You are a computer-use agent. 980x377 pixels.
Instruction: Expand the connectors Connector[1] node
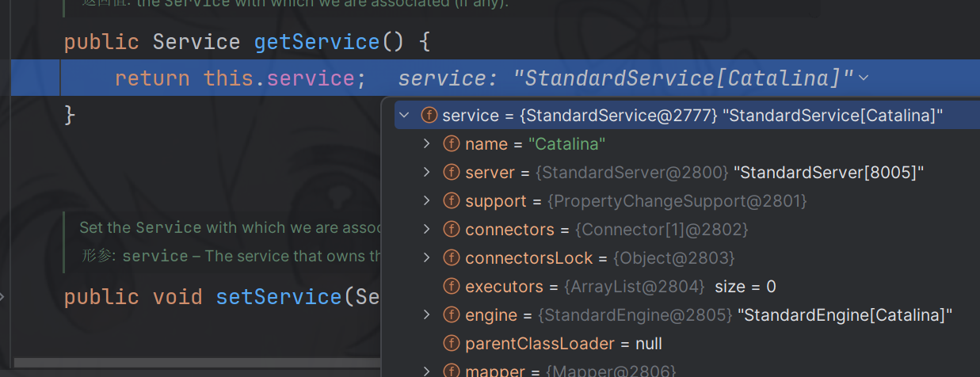(x=427, y=230)
